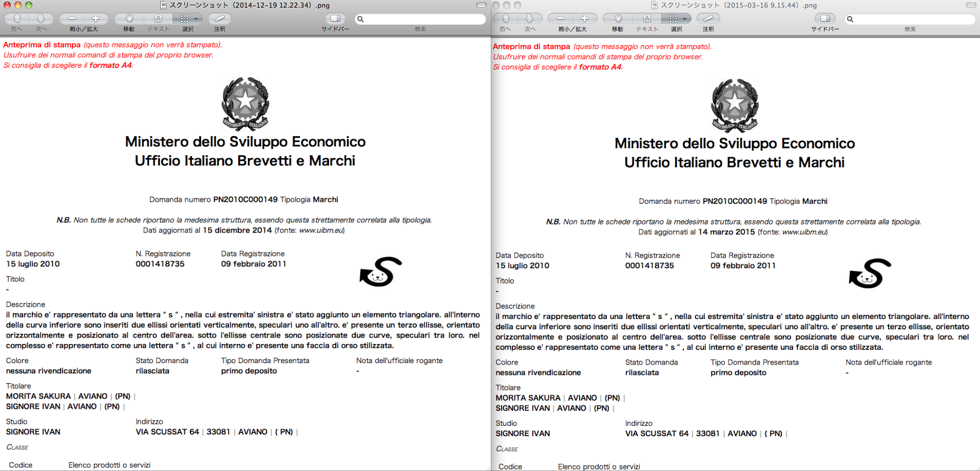Click "Ufficio Italiano Brevetti e Marchi" in right document
The width and height of the screenshot is (980, 471).
point(735,163)
